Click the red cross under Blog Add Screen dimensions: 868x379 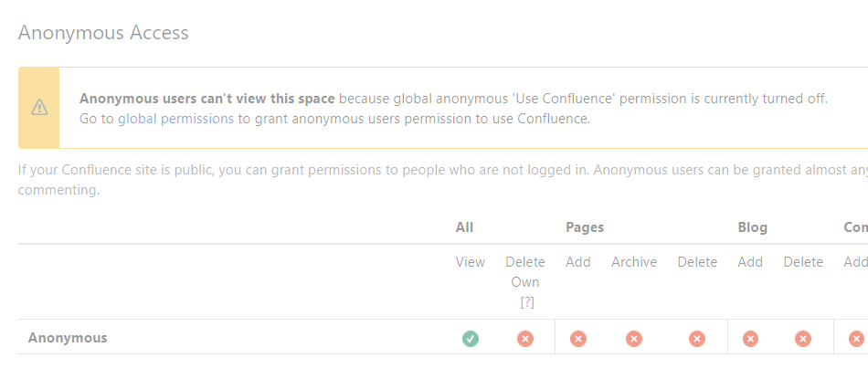tap(750, 338)
